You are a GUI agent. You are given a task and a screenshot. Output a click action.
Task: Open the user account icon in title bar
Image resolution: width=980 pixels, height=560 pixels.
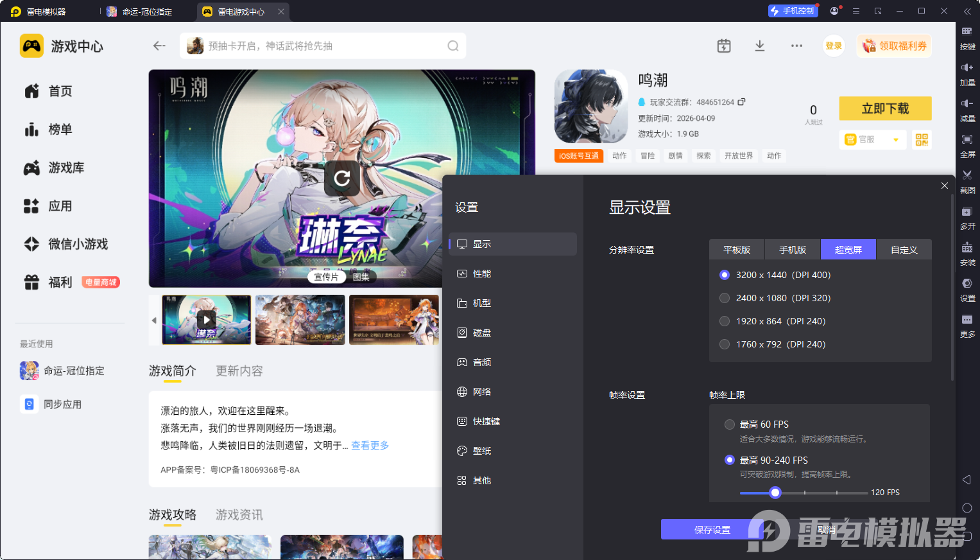(x=834, y=11)
